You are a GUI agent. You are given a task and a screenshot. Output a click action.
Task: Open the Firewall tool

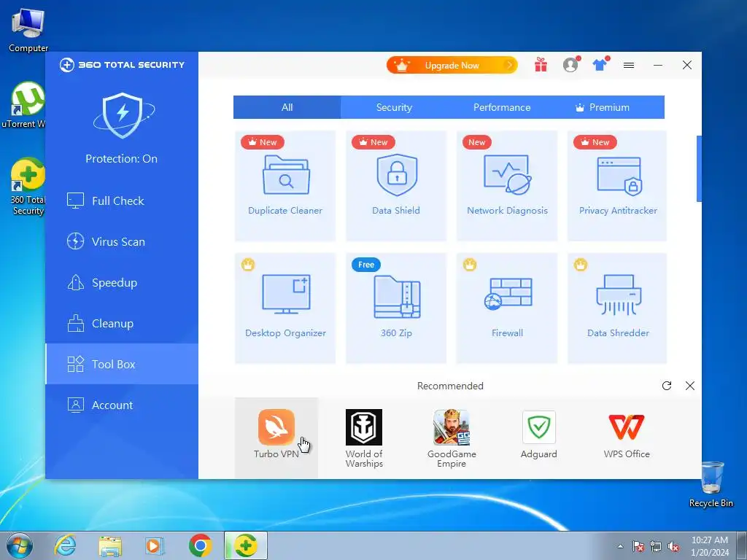point(507,308)
